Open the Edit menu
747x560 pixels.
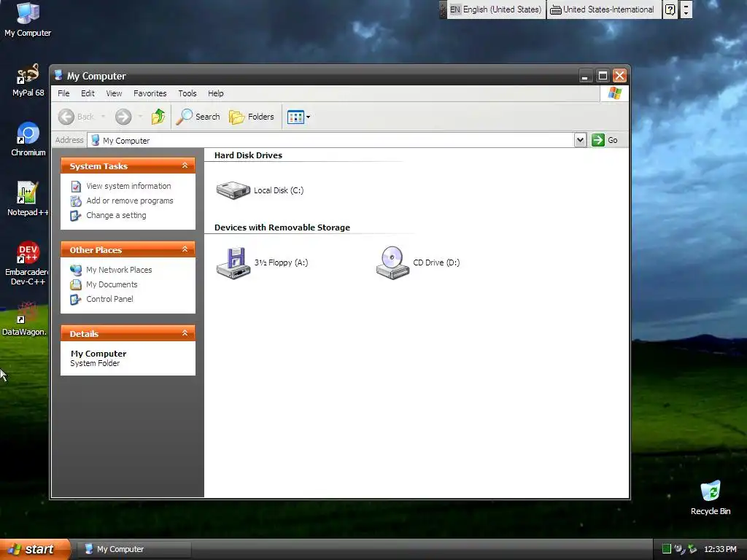88,93
